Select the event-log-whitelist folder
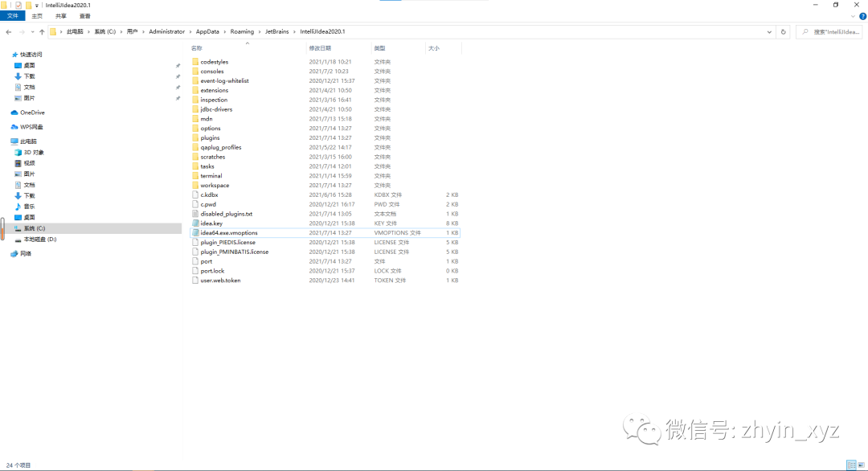This screenshot has width=868, height=471. [x=224, y=81]
